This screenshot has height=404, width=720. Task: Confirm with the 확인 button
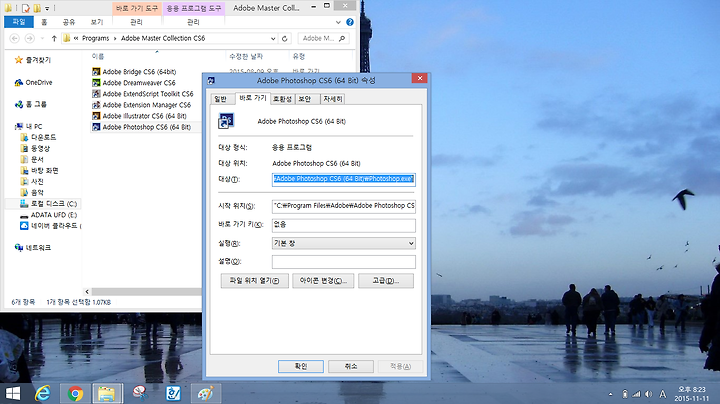301,366
